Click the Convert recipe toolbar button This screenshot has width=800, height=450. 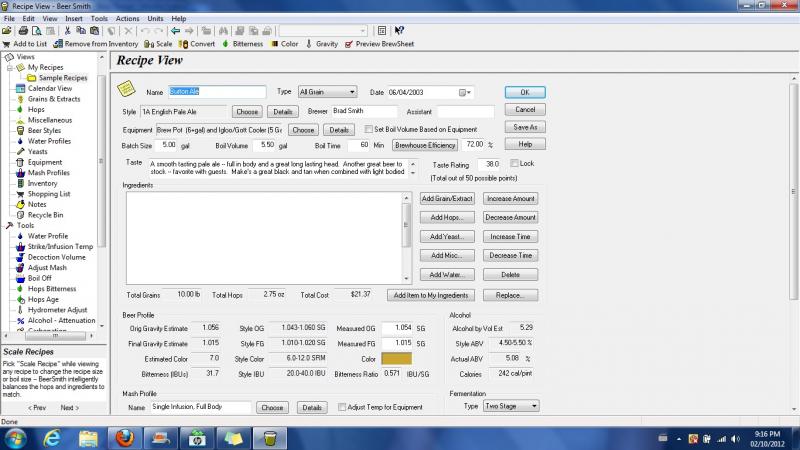[196, 44]
